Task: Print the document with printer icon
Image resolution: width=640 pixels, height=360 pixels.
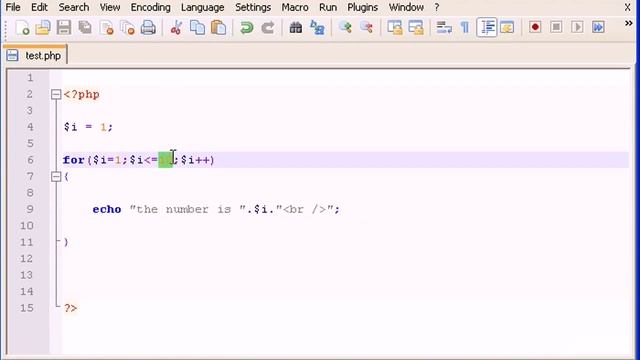Action: pyautogui.click(x=148, y=27)
